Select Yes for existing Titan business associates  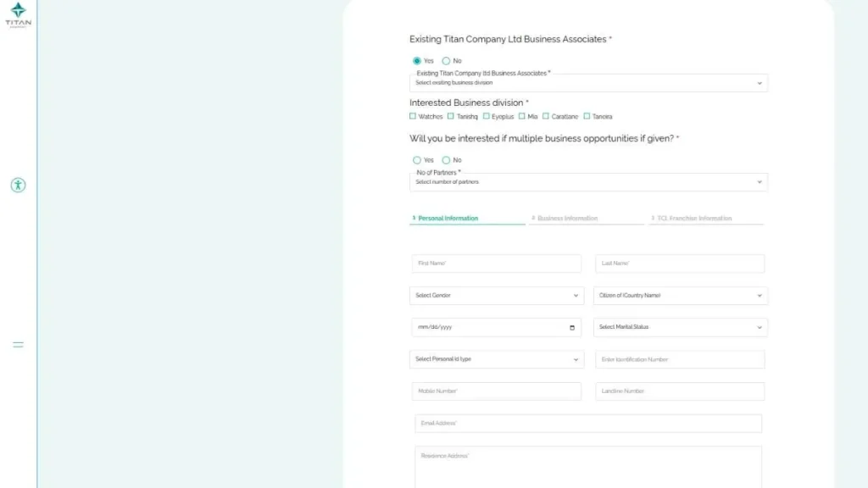(417, 61)
